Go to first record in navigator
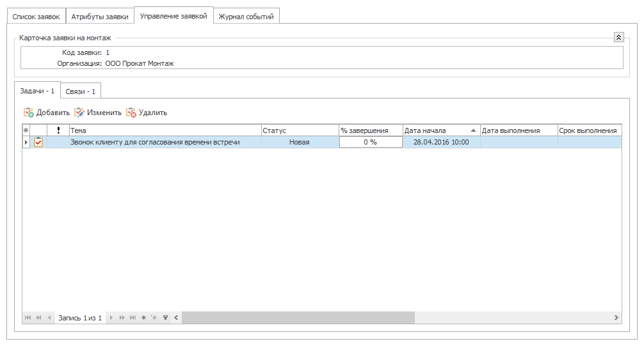The height and width of the screenshot is (346, 644). coord(28,318)
